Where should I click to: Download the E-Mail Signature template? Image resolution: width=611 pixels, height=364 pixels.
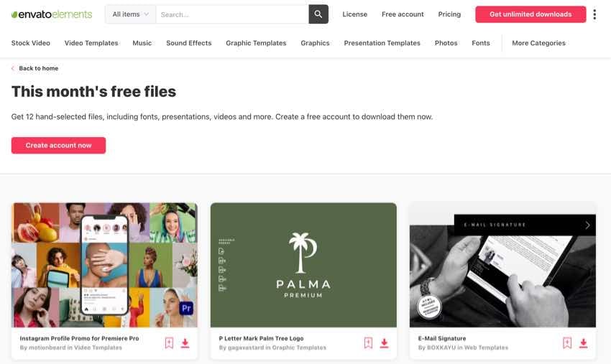(x=584, y=343)
